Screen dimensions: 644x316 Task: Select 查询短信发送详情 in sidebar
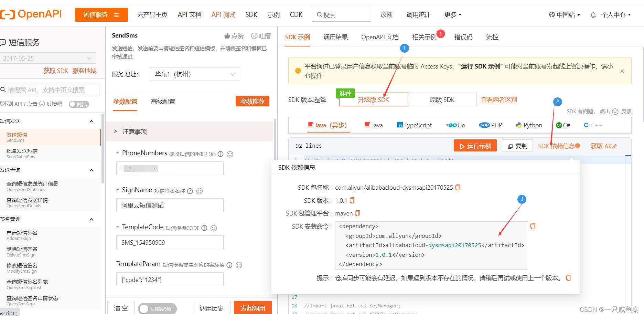[x=50, y=203]
